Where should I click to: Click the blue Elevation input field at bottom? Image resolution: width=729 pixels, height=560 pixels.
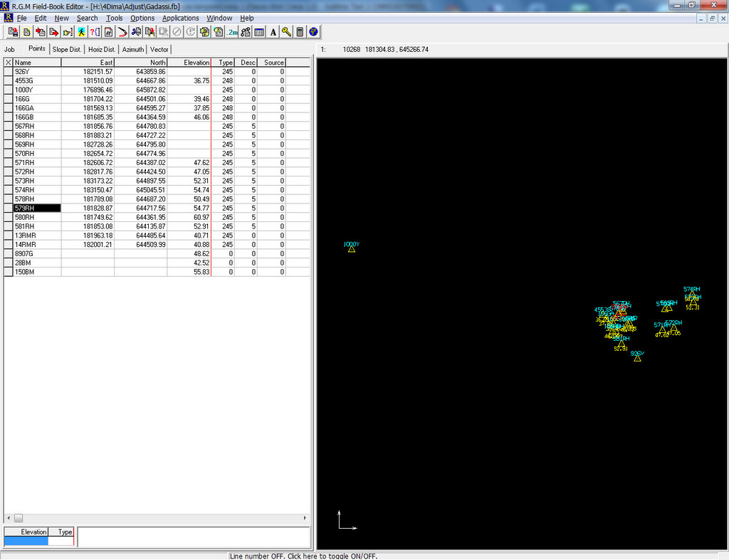tap(26, 541)
